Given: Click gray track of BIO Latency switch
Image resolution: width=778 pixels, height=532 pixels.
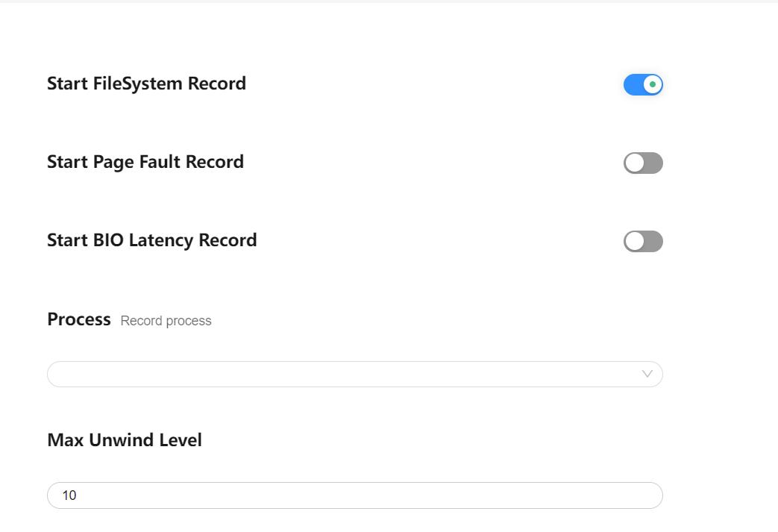Looking at the screenshot, I should [653, 241].
